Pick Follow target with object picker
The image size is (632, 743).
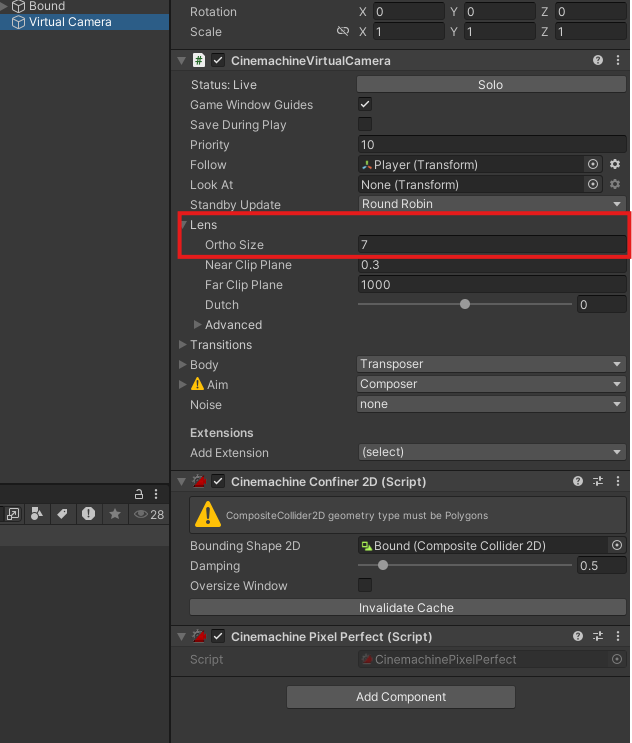tap(593, 164)
